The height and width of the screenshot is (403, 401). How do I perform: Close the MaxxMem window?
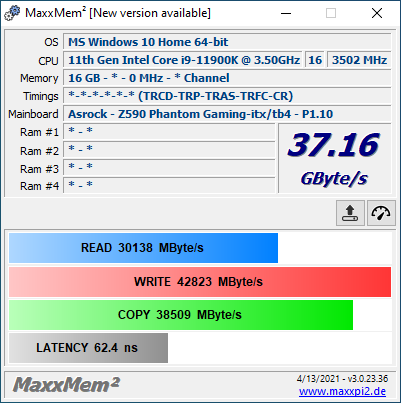coord(377,13)
